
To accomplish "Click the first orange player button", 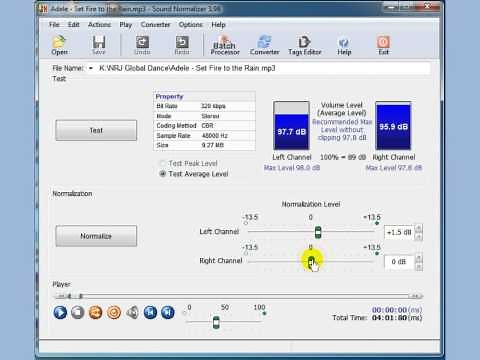I will pos(96,312).
